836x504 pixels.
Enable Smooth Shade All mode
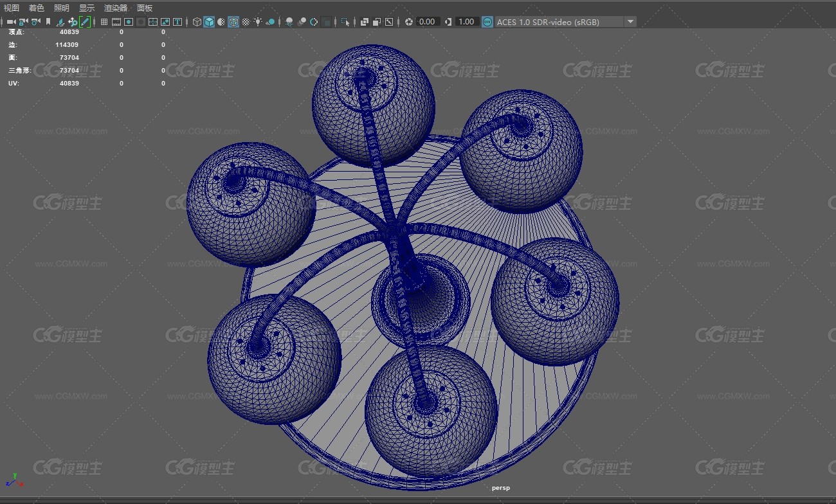click(209, 22)
